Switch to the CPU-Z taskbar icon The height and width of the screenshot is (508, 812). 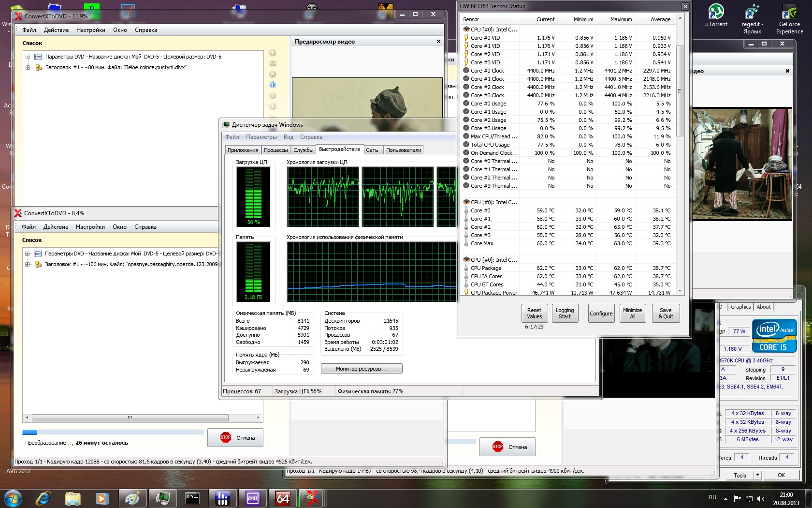click(x=252, y=498)
